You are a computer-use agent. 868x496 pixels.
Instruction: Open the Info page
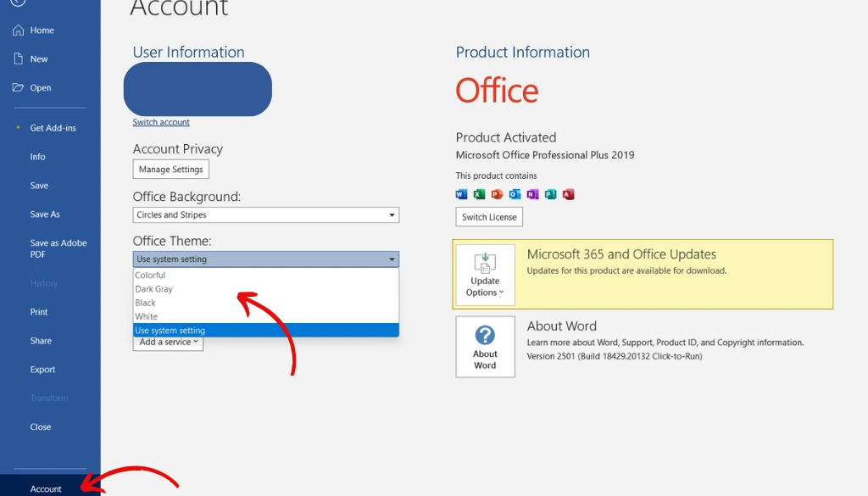pyautogui.click(x=37, y=157)
